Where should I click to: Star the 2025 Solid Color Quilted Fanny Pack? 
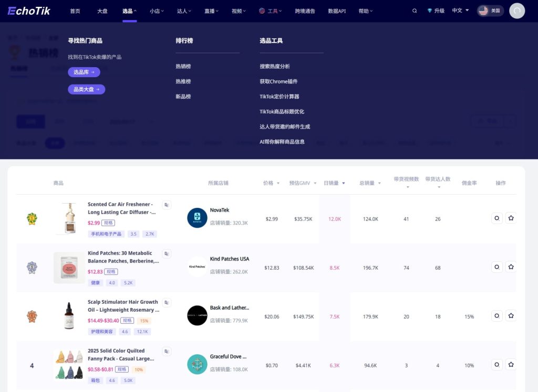(511, 364)
